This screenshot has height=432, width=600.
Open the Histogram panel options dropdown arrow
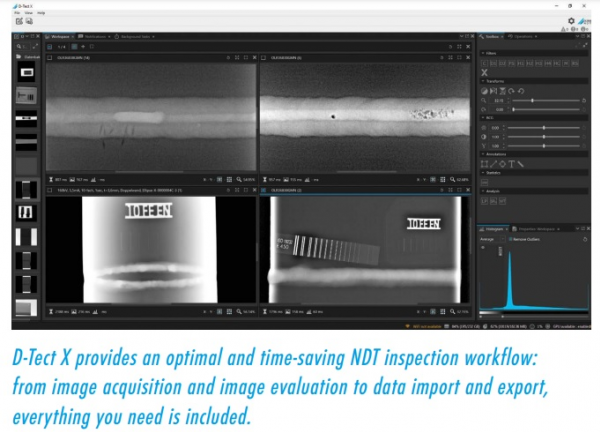tap(577, 229)
